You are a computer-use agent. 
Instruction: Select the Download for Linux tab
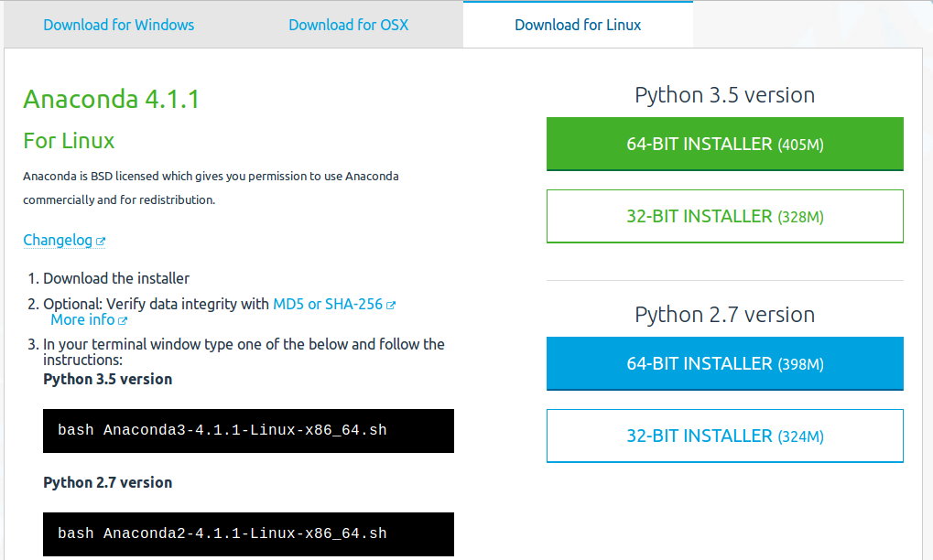pos(578,25)
